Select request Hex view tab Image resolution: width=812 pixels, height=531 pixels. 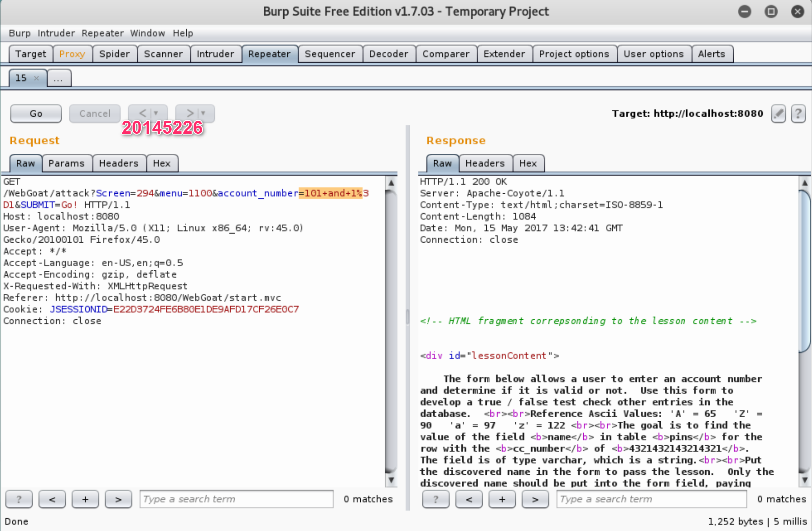pos(162,163)
